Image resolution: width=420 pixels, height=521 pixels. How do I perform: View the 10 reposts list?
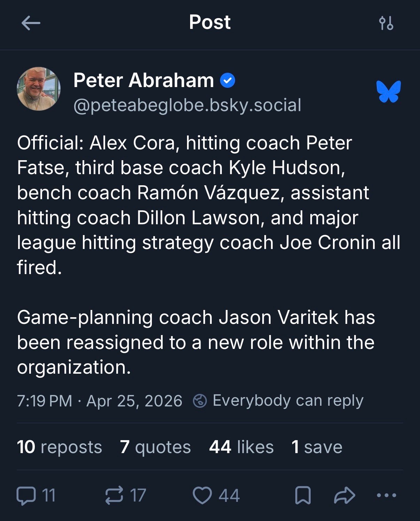click(60, 447)
